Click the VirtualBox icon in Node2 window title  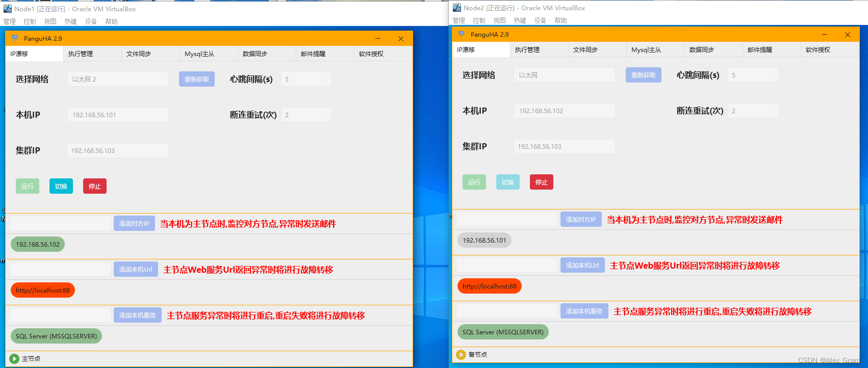coord(457,8)
